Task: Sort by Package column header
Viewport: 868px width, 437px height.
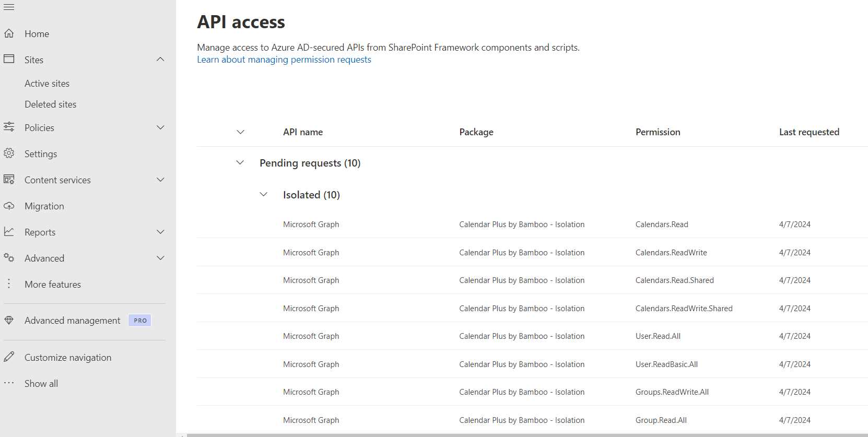Action: click(x=476, y=132)
